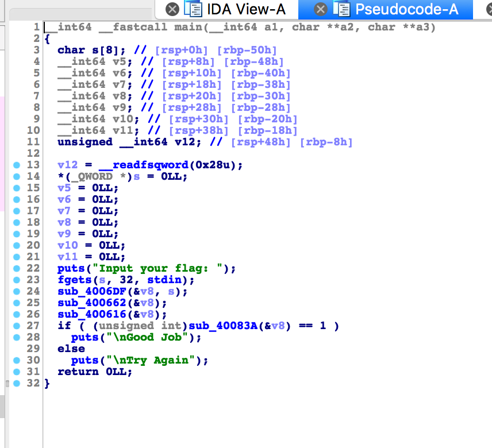Click the [rsp+48h] comment on line 11

pyautogui.click(x=261, y=142)
